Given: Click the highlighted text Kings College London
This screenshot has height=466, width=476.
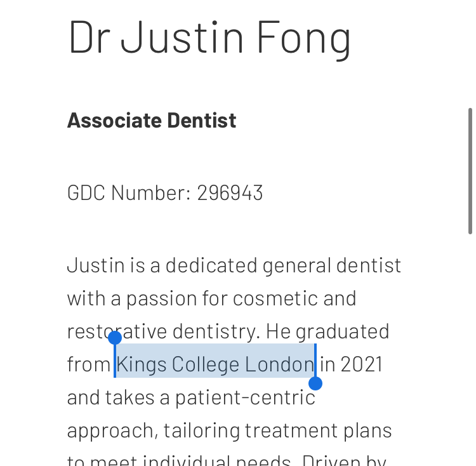Looking at the screenshot, I should pos(215,364).
